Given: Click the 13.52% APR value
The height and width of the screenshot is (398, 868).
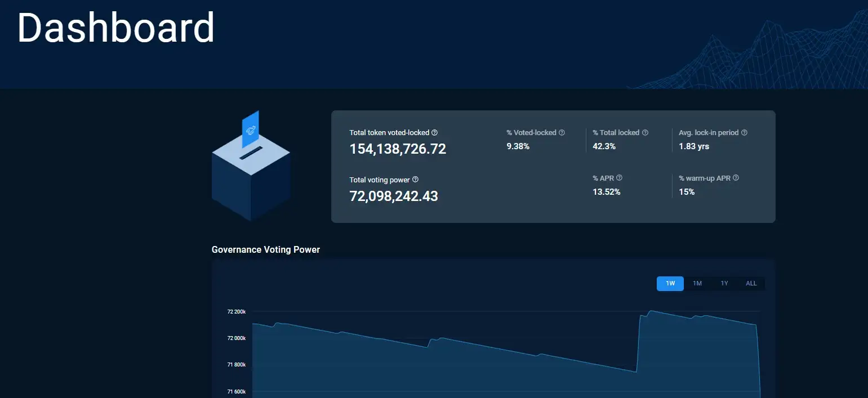Looking at the screenshot, I should pos(606,192).
